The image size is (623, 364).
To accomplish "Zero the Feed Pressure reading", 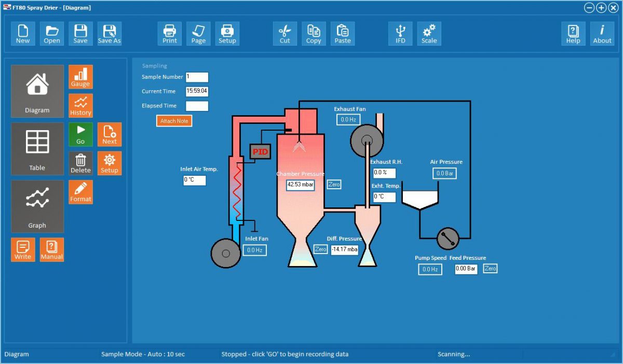I will [490, 269].
